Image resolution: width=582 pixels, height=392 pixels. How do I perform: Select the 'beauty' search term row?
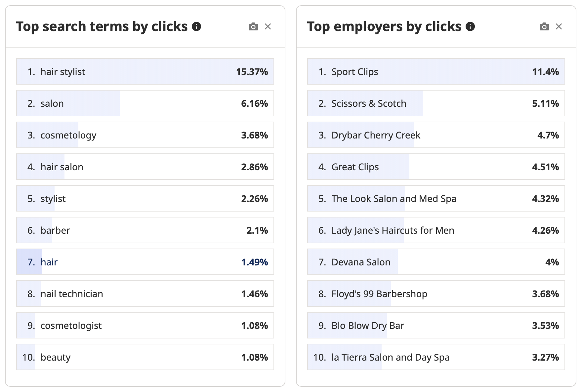pos(145,357)
